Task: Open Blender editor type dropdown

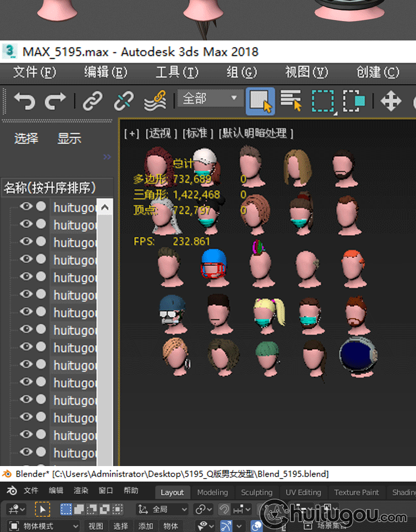Action: [x=16, y=509]
